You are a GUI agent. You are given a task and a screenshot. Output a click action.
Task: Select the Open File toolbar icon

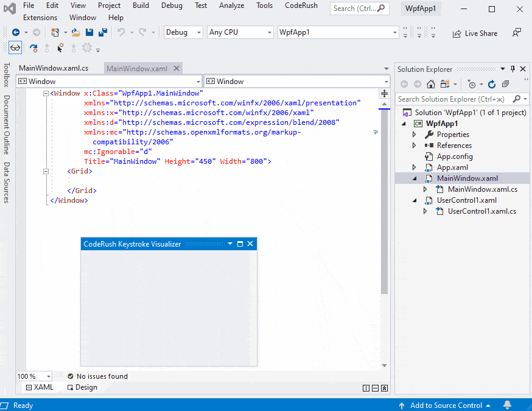pos(75,33)
